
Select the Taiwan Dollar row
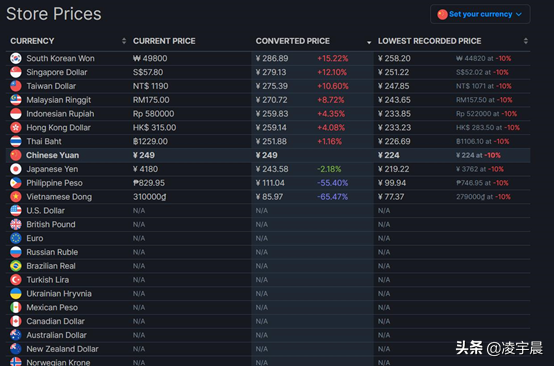tap(268, 86)
